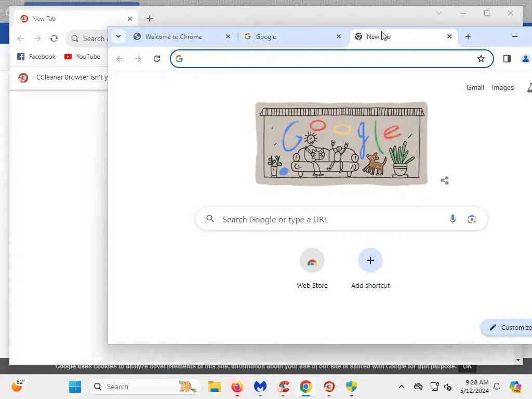The height and width of the screenshot is (399, 532).
Task: Open the notification bell
Action: (497, 387)
